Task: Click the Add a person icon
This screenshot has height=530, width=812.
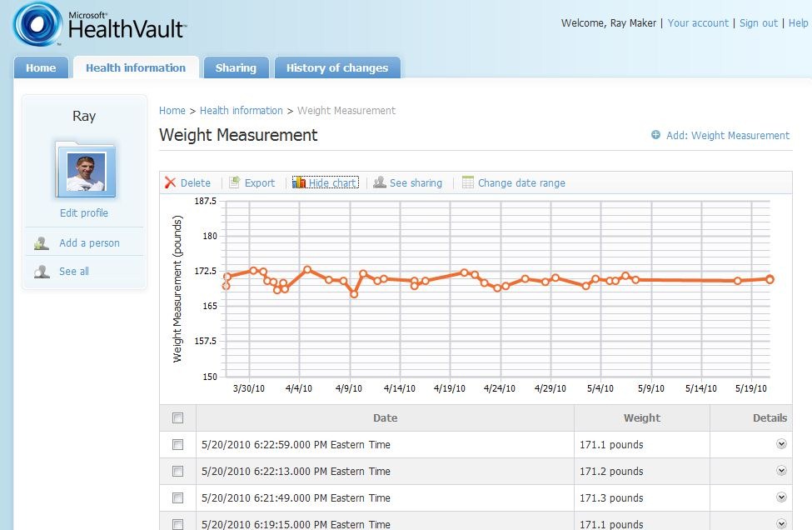Action: point(42,243)
